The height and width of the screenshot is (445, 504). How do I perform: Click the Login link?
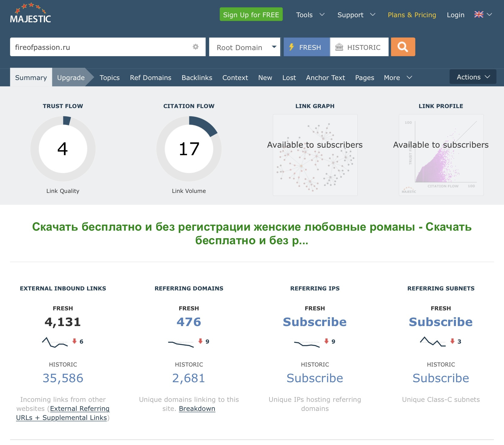point(456,15)
